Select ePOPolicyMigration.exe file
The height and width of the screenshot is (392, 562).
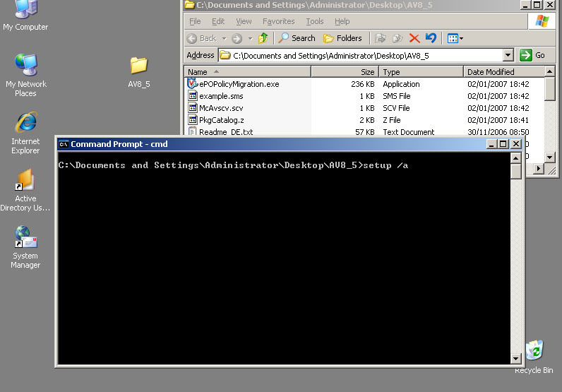239,84
